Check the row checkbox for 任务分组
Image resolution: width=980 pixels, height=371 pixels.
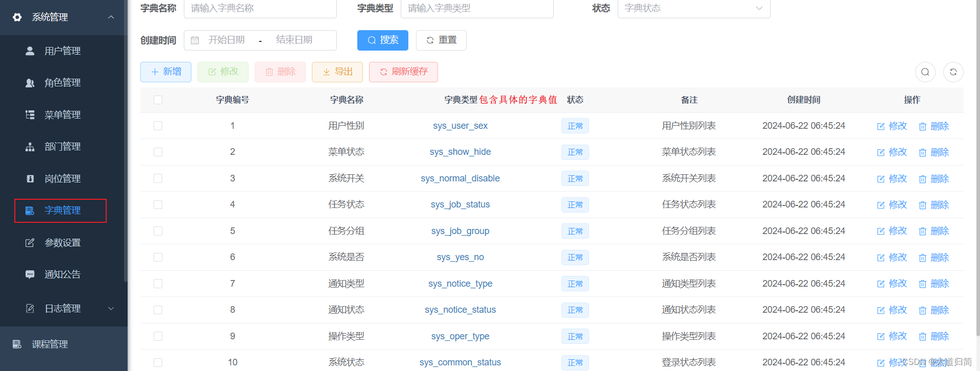coord(158,231)
